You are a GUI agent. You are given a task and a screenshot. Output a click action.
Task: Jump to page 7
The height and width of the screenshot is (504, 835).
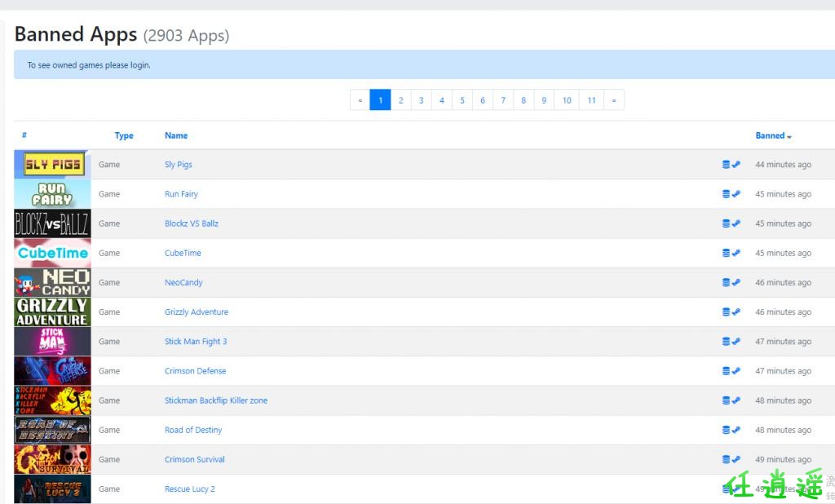click(503, 100)
